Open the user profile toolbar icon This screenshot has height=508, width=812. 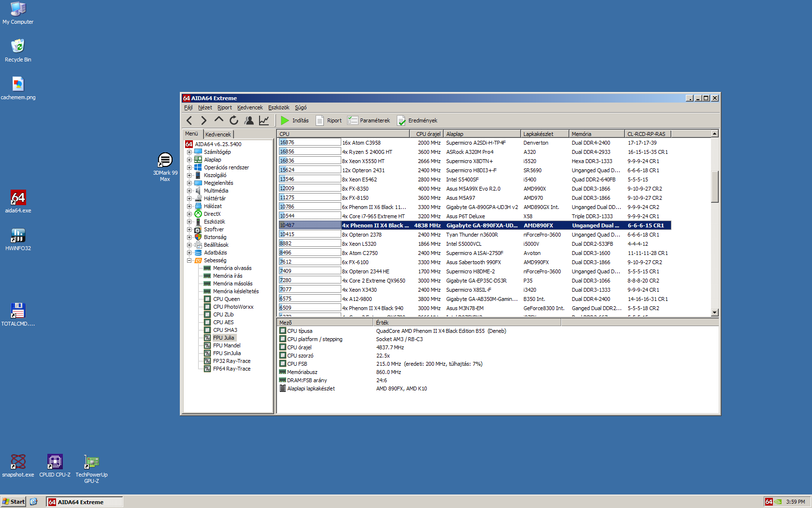tap(249, 120)
